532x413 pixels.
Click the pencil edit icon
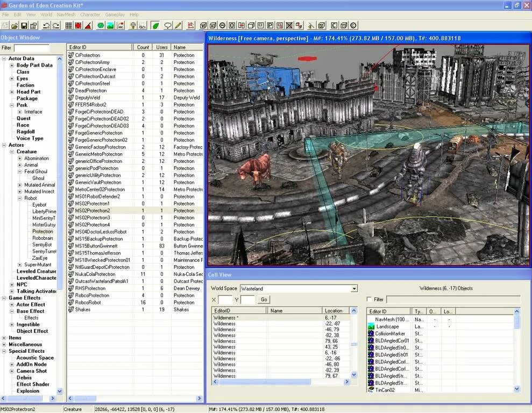(x=178, y=25)
